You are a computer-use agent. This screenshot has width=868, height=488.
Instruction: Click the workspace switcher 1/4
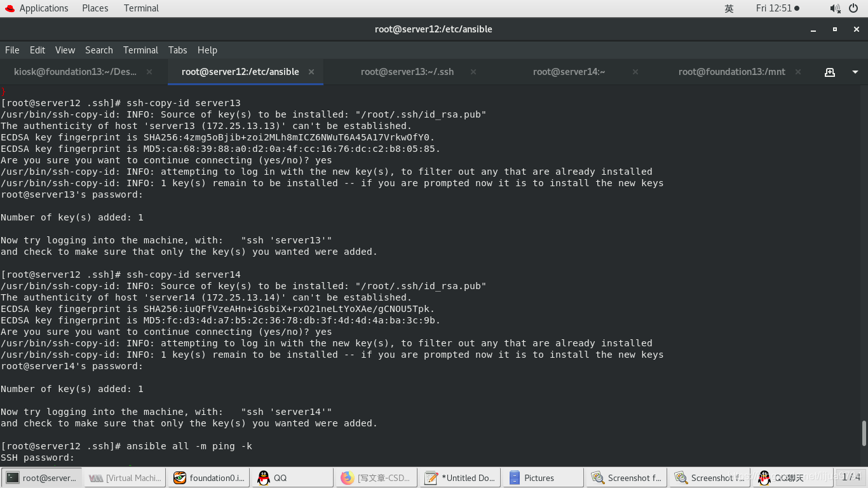(x=851, y=477)
